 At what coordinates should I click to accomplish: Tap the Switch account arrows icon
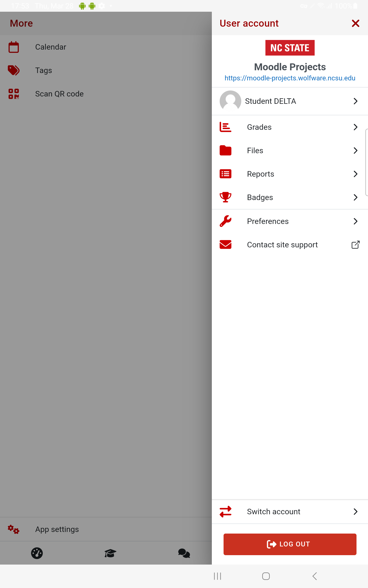(225, 512)
